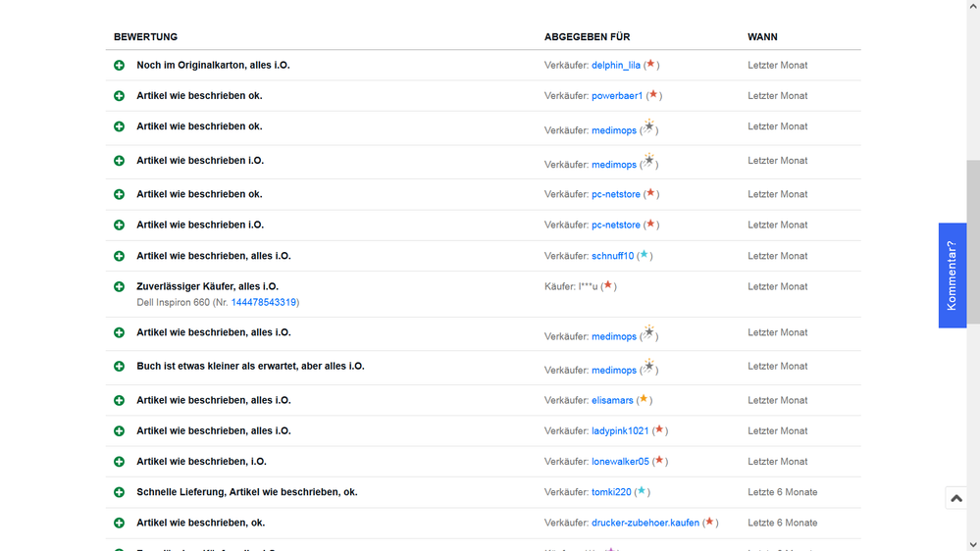Open the blue Kommentar? feedback tab

(952, 275)
